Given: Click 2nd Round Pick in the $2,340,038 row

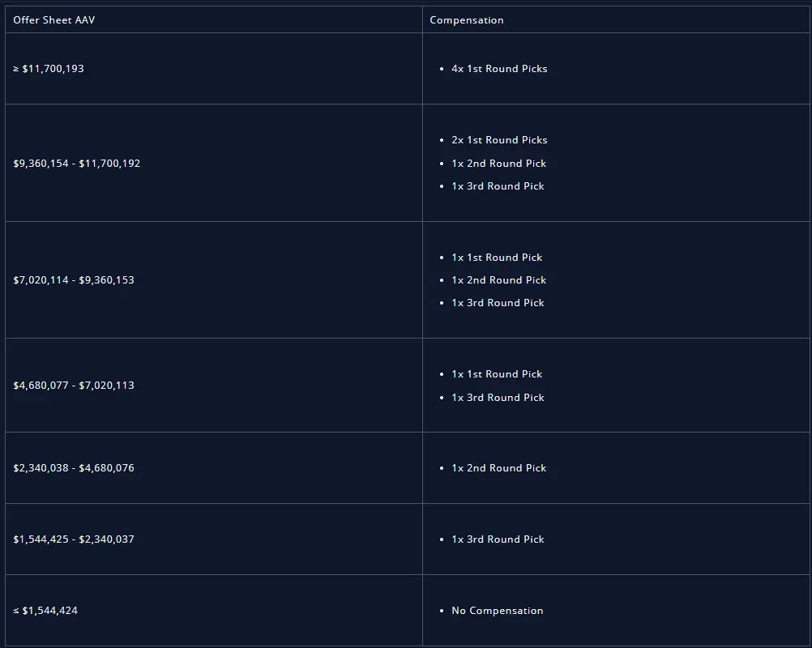Looking at the screenshot, I should tap(499, 468).
